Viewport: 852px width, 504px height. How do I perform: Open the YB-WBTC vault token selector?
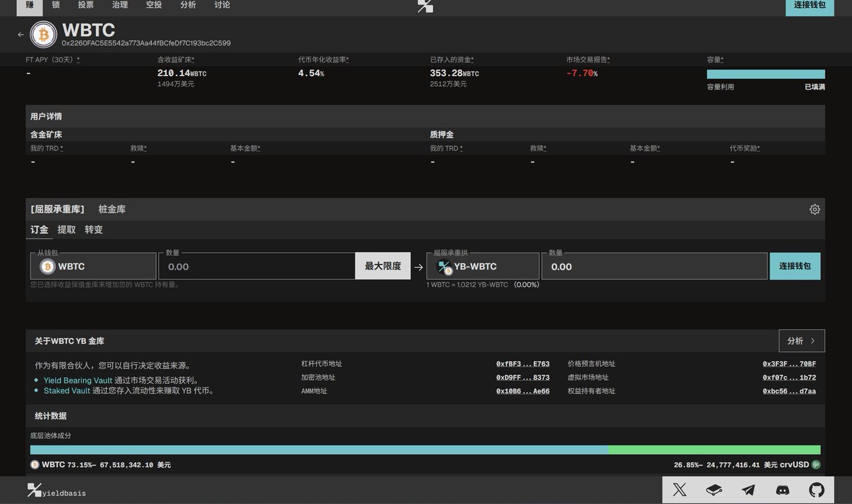coord(483,266)
